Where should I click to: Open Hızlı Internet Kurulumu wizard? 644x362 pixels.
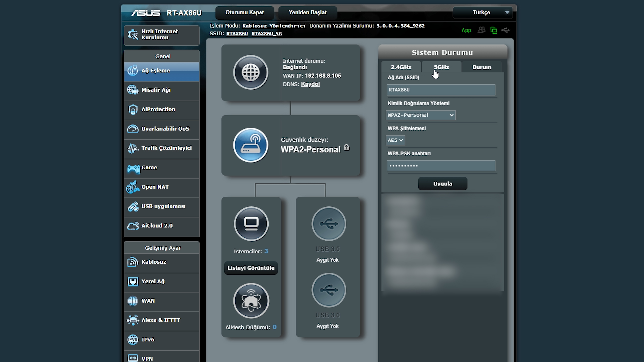pos(162,35)
